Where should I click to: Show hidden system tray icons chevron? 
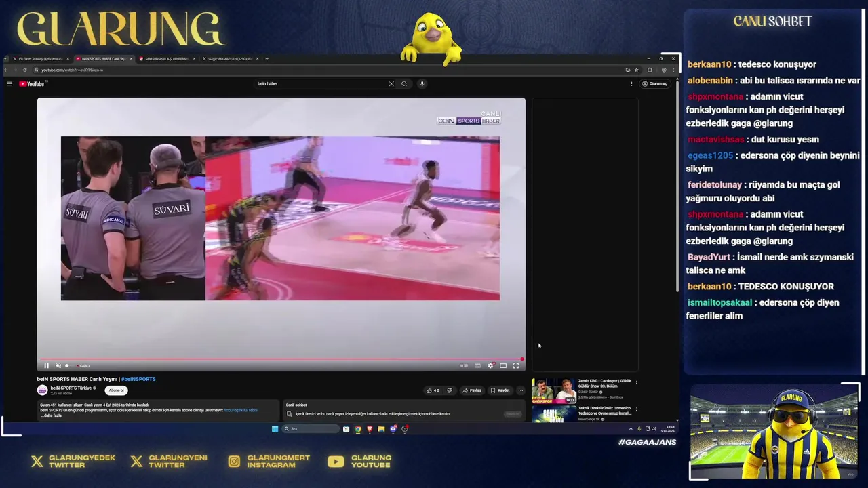pos(631,428)
